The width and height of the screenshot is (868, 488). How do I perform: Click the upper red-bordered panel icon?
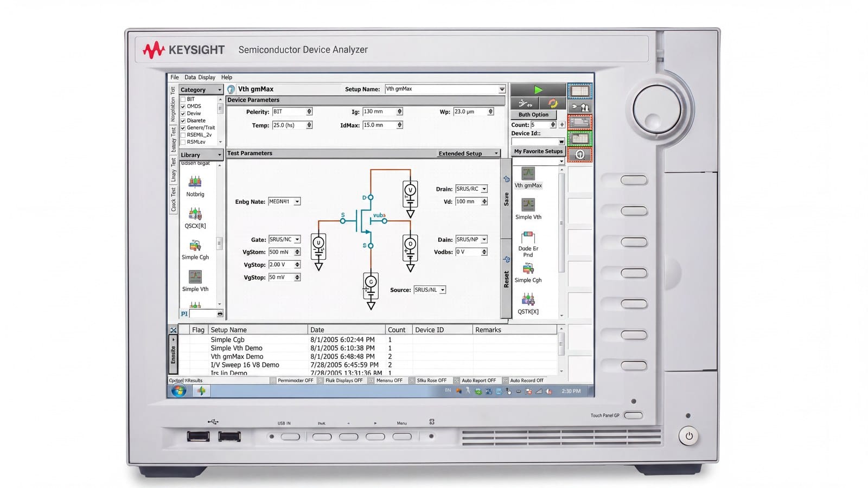[579, 123]
